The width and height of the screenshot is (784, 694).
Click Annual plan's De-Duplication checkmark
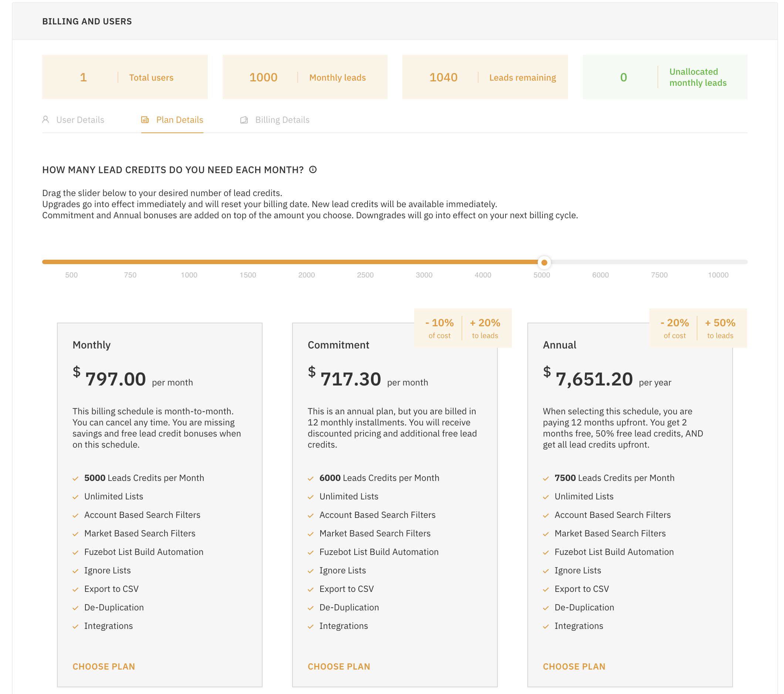click(x=546, y=608)
